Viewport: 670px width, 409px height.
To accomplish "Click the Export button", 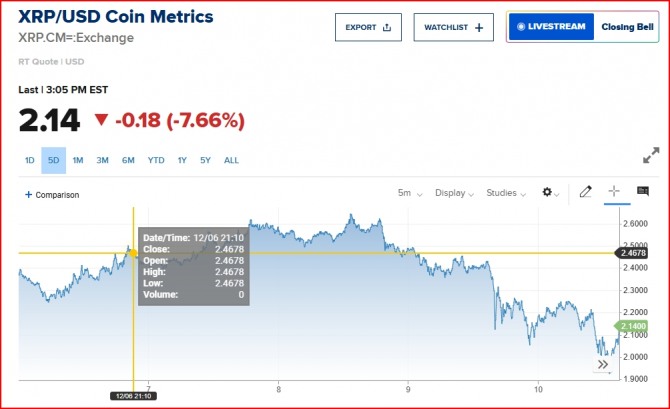I will 367,27.
